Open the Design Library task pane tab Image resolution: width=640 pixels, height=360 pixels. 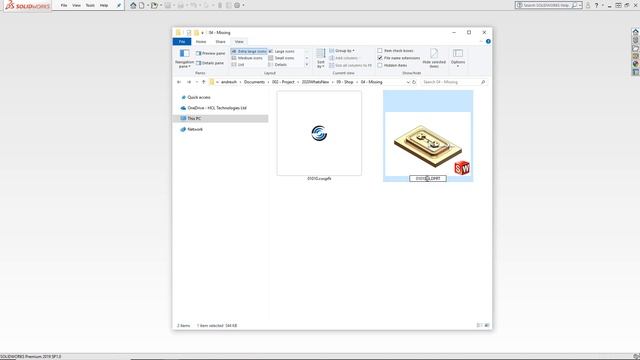tap(636, 40)
